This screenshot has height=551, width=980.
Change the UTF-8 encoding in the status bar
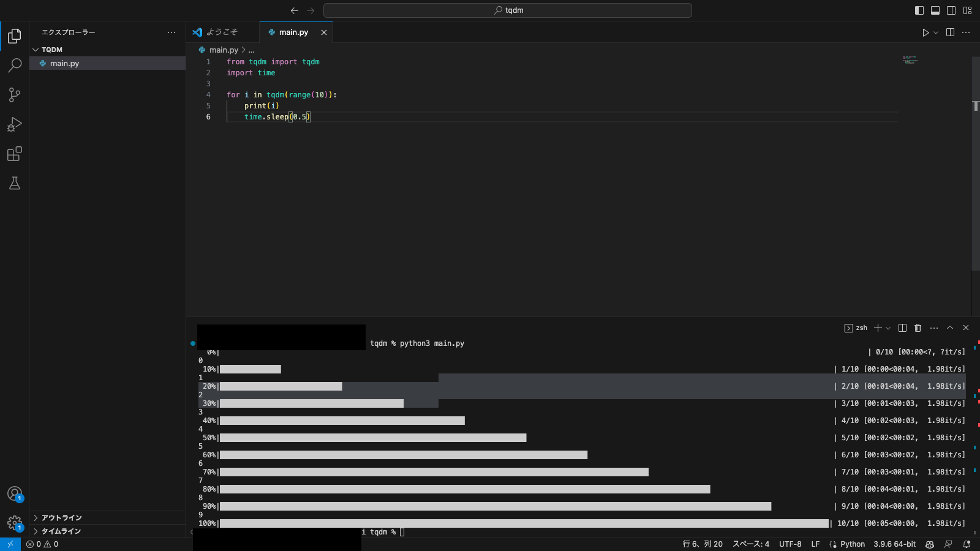point(790,544)
